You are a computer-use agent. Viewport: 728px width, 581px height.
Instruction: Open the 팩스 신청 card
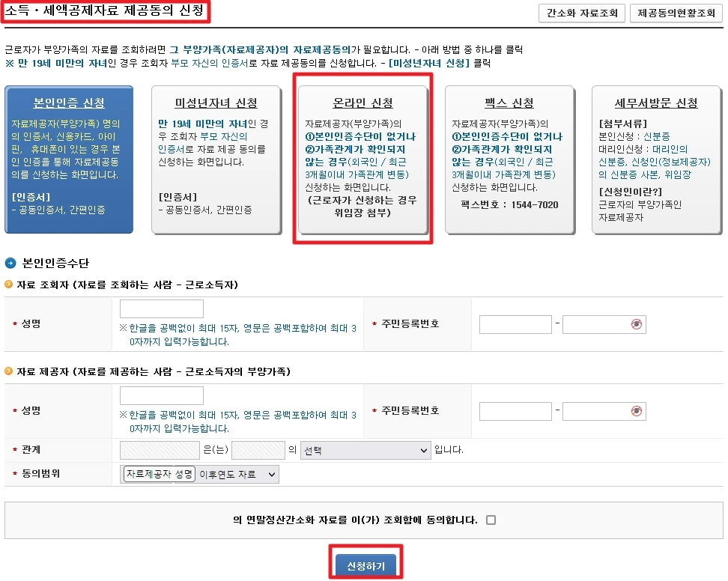click(x=509, y=159)
